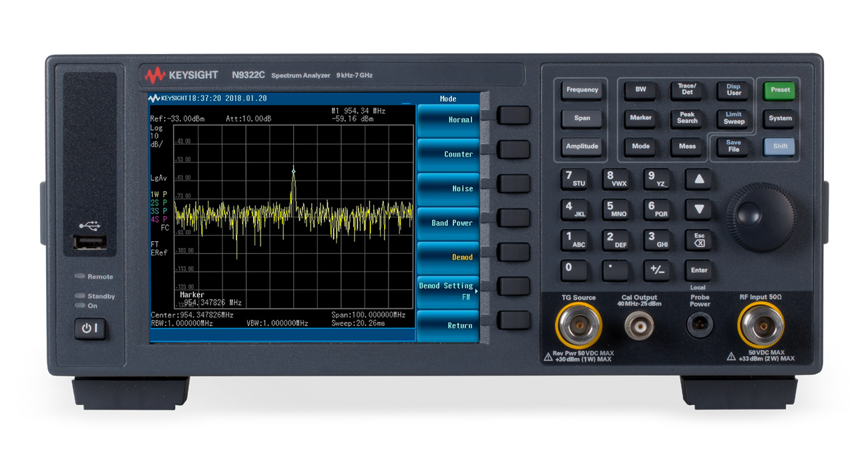The width and height of the screenshot is (868, 451).
Task: Select the Normal mode softkey
Action: click(x=448, y=120)
